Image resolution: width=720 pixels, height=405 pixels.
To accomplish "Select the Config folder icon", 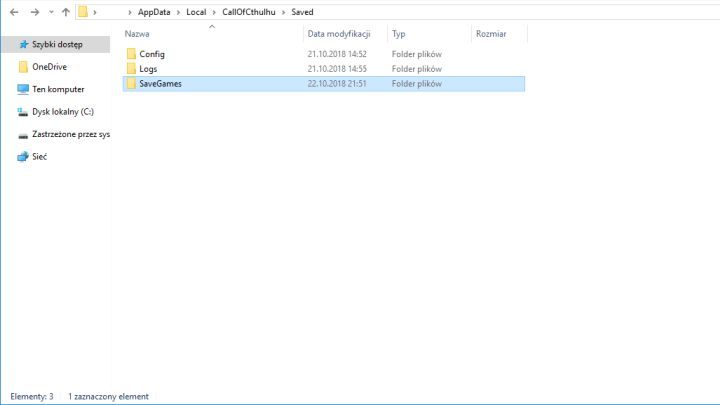I will click(130, 54).
